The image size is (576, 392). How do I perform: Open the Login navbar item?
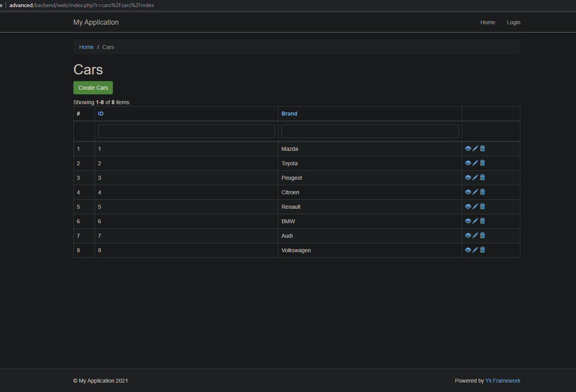[513, 22]
